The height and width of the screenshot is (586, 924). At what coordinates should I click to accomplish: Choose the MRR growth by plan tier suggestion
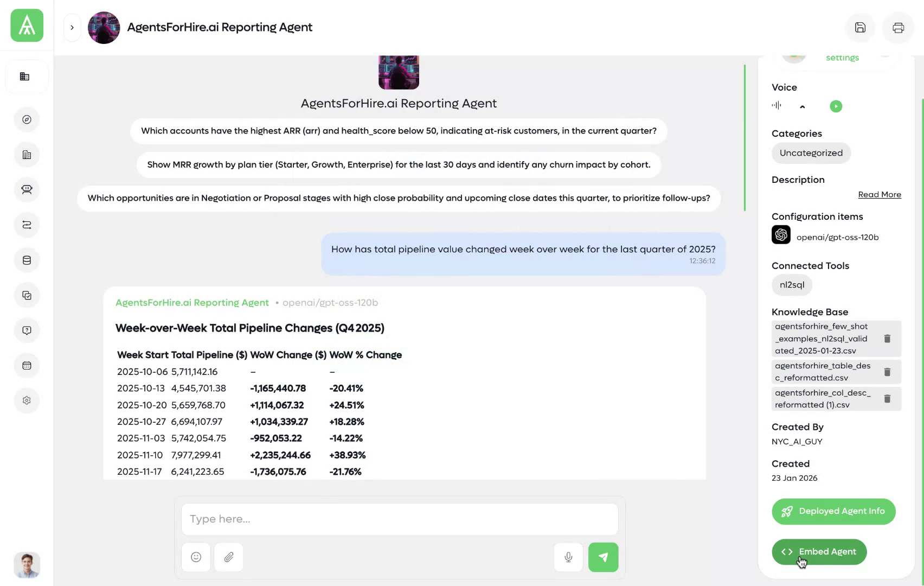click(399, 165)
